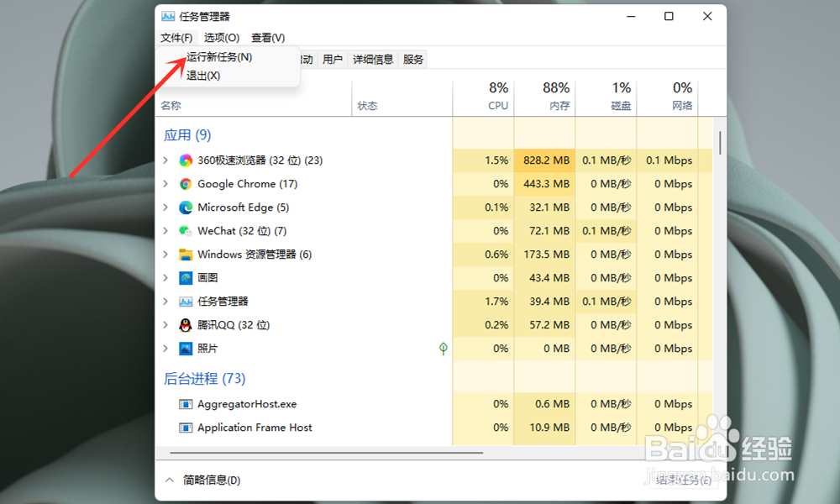Collapse to 简略信息 view
This screenshot has height=504, width=840.
click(x=203, y=480)
